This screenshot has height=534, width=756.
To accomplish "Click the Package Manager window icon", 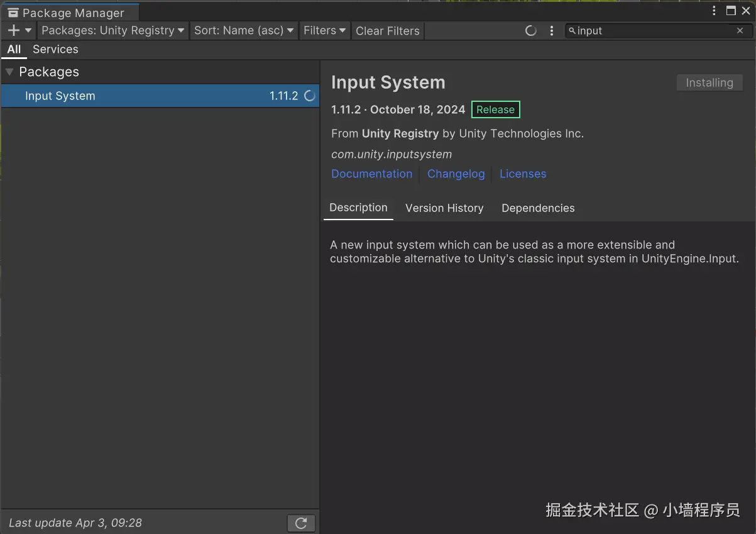I will click(13, 13).
